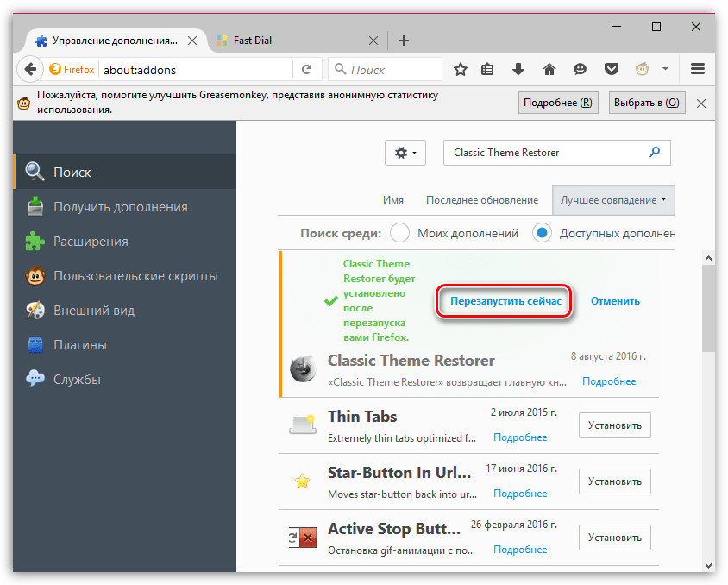Select the 'Доступных дополнений' radio button
Image resolution: width=728 pixels, height=585 pixels.
coord(542,233)
